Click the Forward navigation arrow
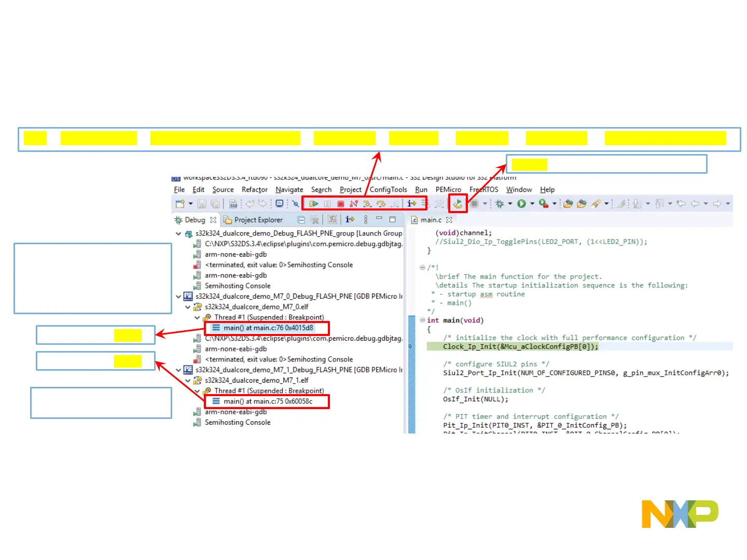Viewport: 747px width, 560px height. 717,204
